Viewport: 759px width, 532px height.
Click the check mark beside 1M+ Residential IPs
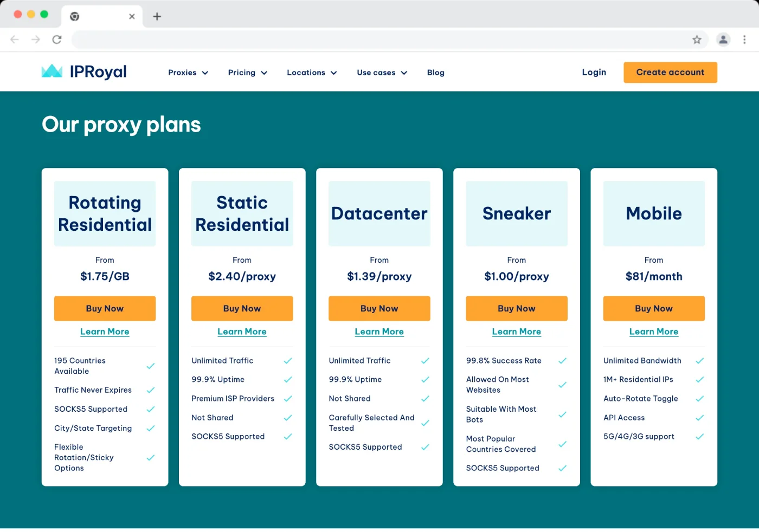(699, 379)
